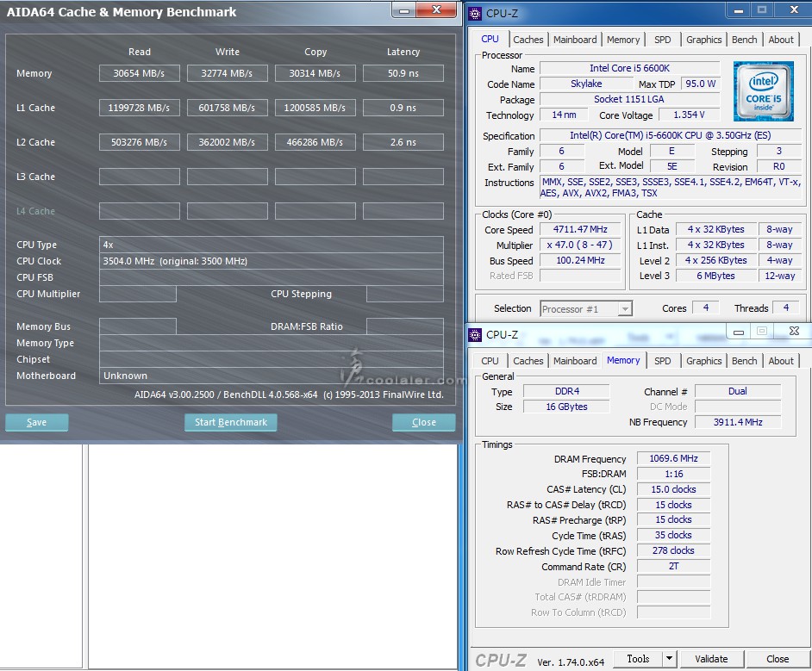Click Cycle Time tRAS value 35 clocks

673,535
